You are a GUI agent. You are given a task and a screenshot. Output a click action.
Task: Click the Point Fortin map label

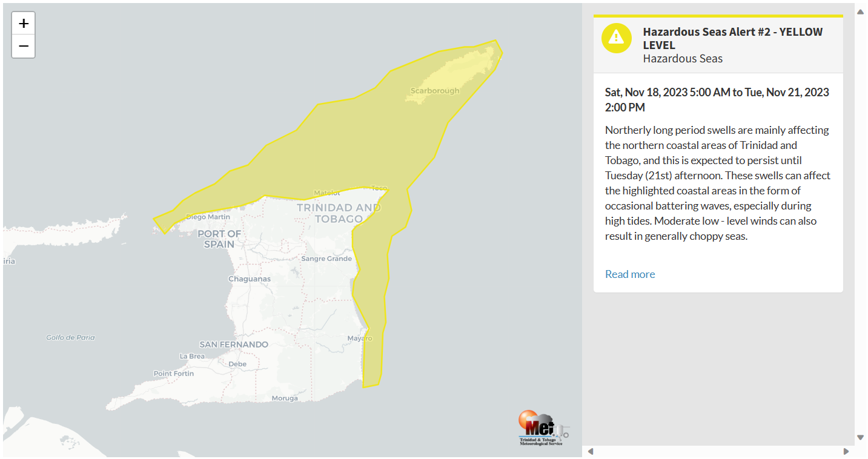pyautogui.click(x=174, y=374)
